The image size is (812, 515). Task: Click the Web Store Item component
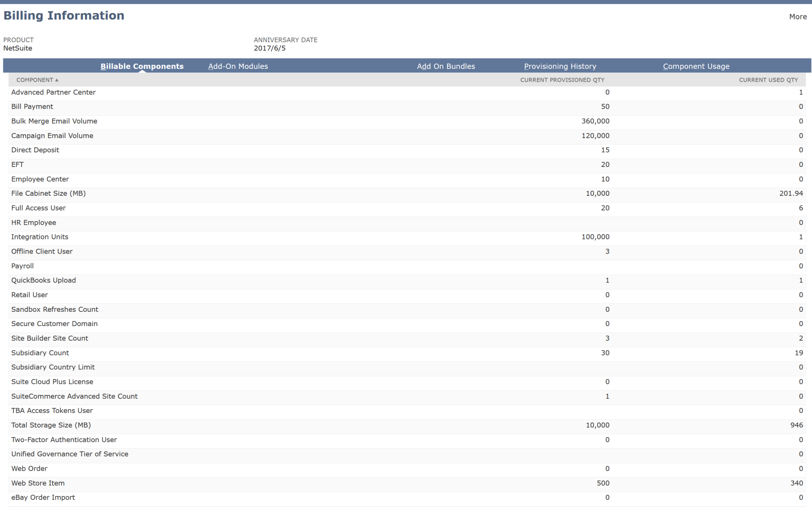coord(38,483)
